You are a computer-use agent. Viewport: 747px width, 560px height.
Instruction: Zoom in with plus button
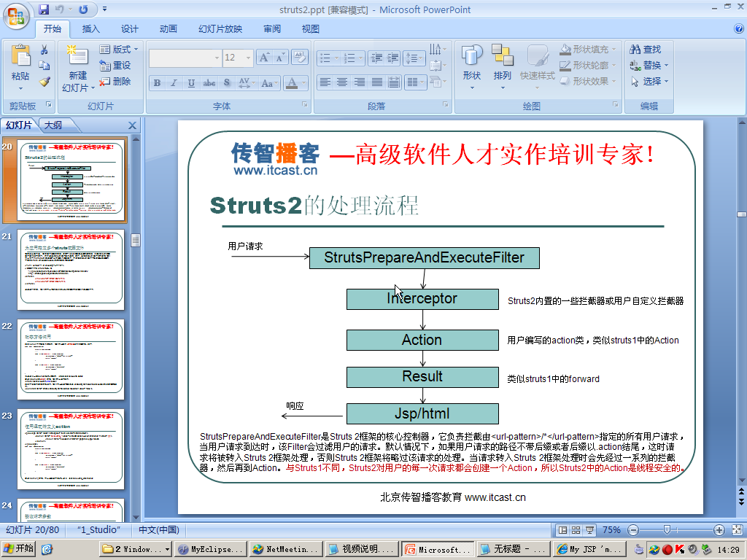tap(719, 530)
